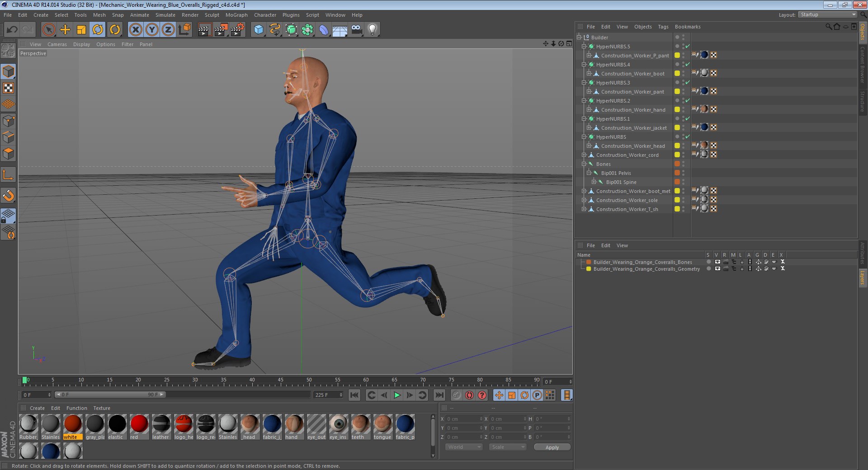
Task: Switch to Texture mode in left palette
Action: tap(9, 88)
